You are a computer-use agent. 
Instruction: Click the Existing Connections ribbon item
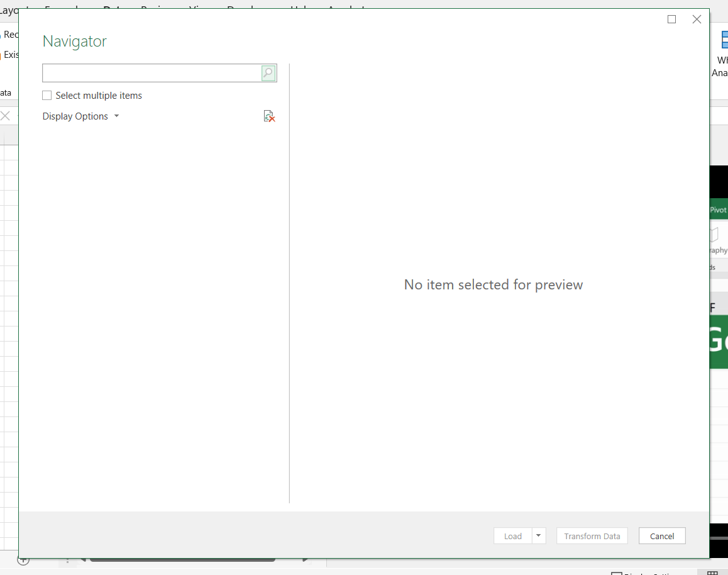[9, 55]
